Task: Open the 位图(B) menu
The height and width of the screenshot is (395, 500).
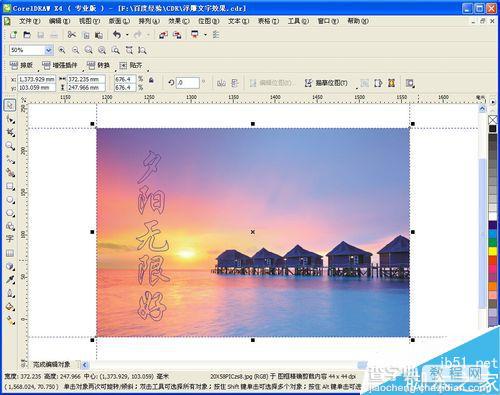Action: (x=209, y=21)
